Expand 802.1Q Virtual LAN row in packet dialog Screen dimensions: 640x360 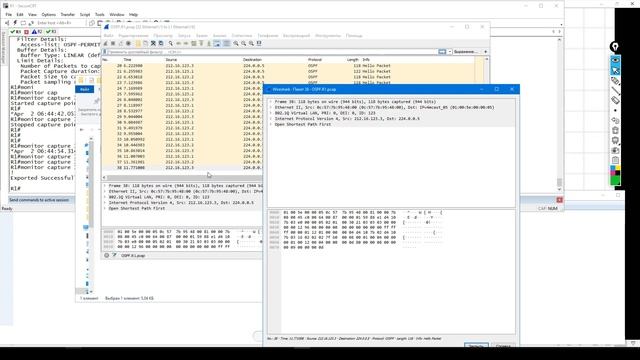pos(271,113)
